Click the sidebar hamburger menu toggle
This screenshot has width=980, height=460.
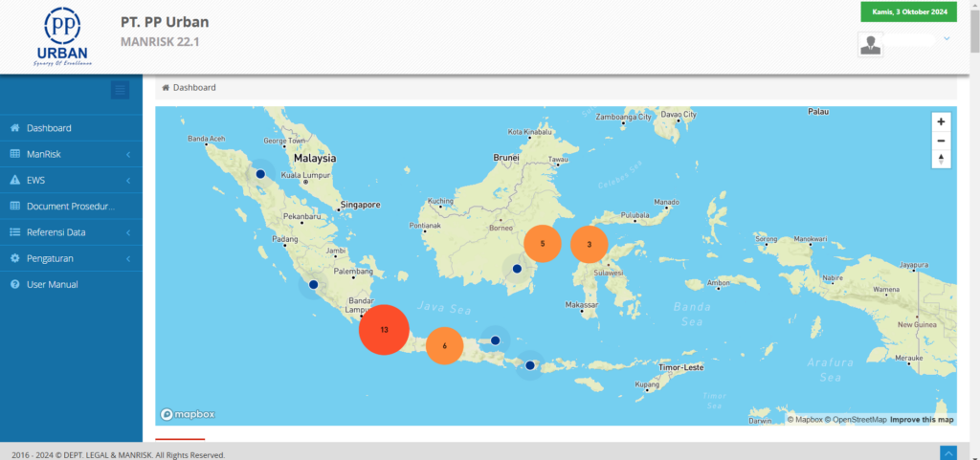[120, 90]
